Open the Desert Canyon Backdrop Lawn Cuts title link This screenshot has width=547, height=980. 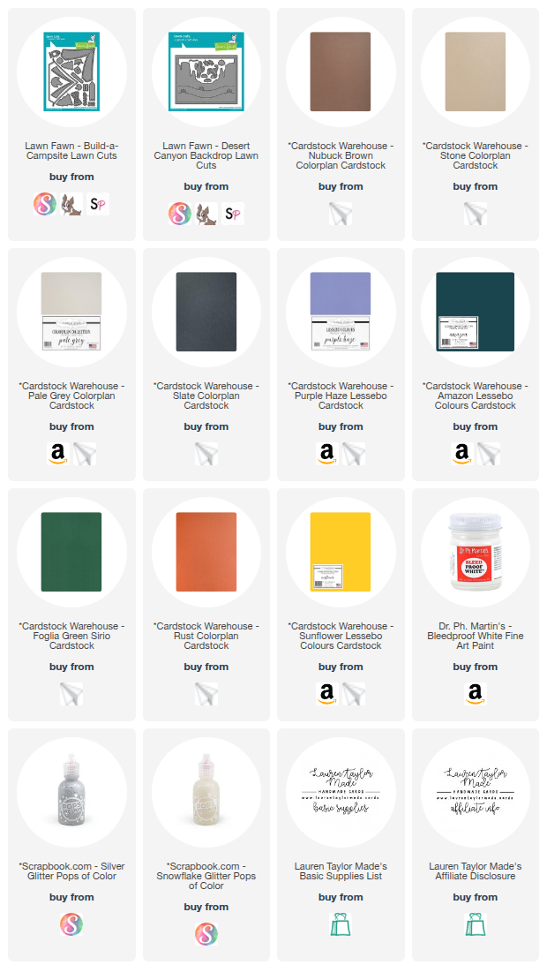pos(206,155)
